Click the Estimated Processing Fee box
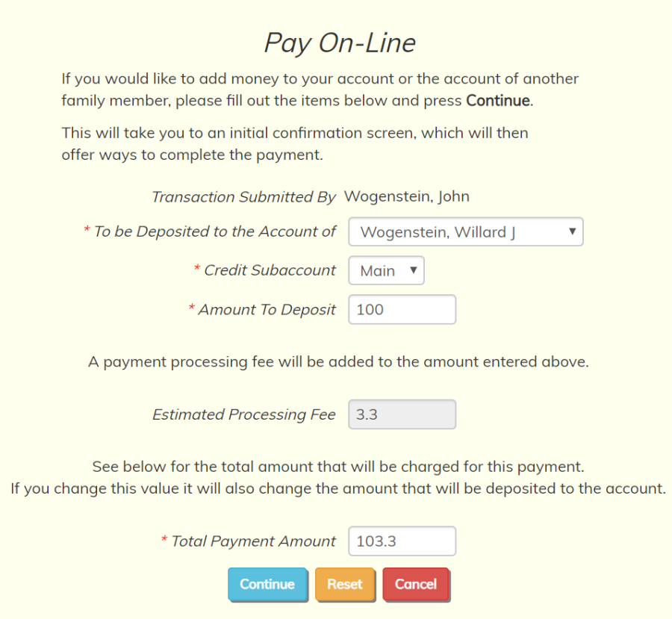The width and height of the screenshot is (672, 619). coord(402,414)
